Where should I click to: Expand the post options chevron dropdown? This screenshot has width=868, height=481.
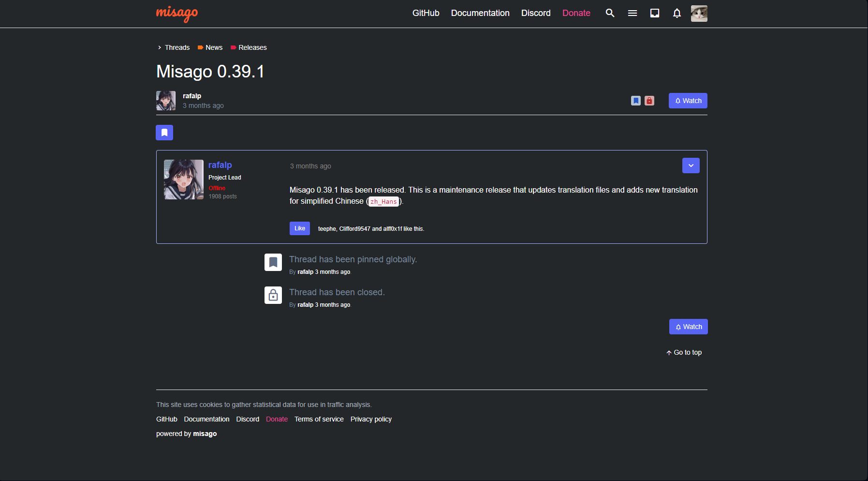[x=691, y=165]
